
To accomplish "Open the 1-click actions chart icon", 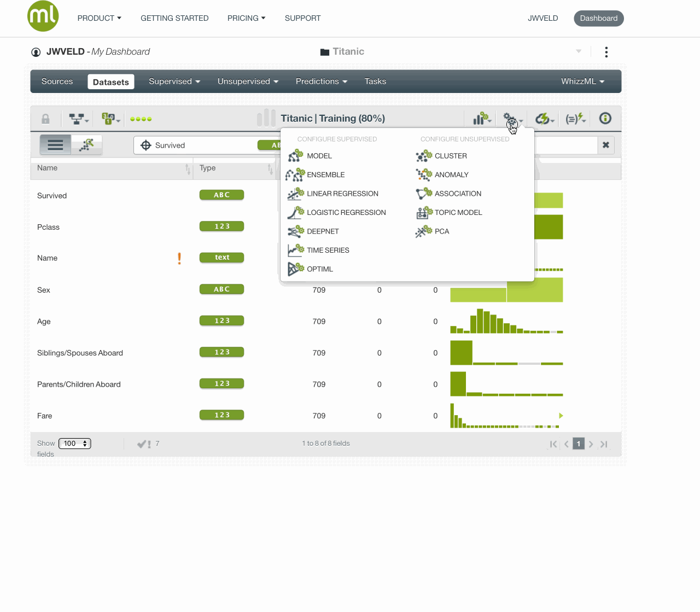I will (482, 118).
